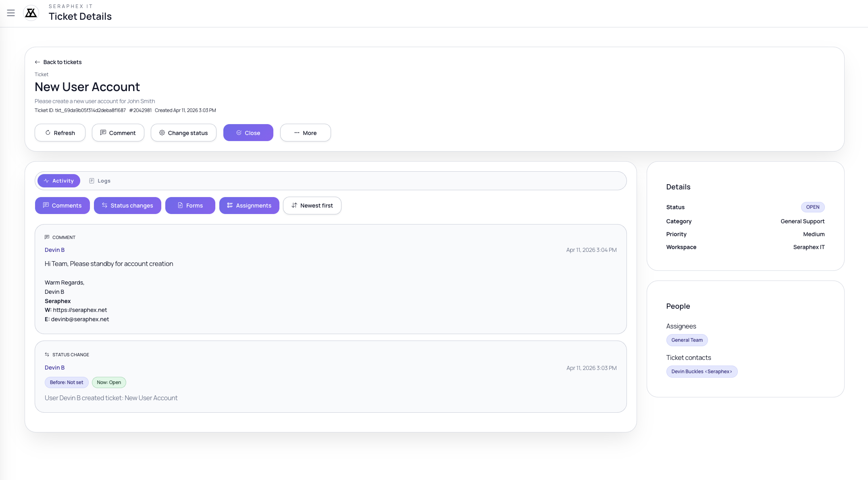Click the back arrow icon
The image size is (868, 480).
pyautogui.click(x=37, y=62)
